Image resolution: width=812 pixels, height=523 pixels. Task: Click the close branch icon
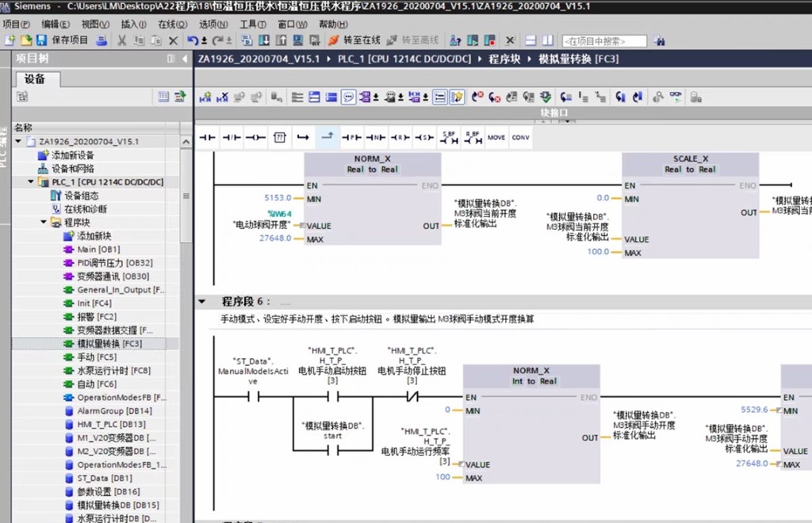coord(327,138)
